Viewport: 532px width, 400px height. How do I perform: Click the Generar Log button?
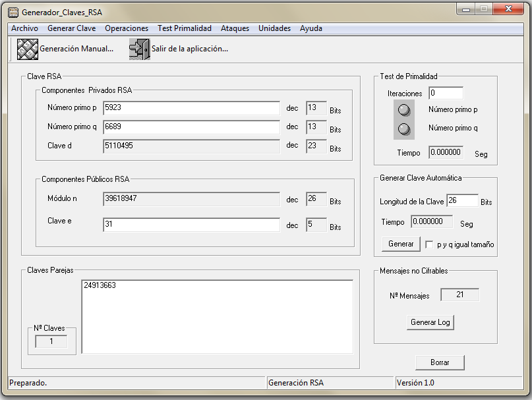pos(430,322)
